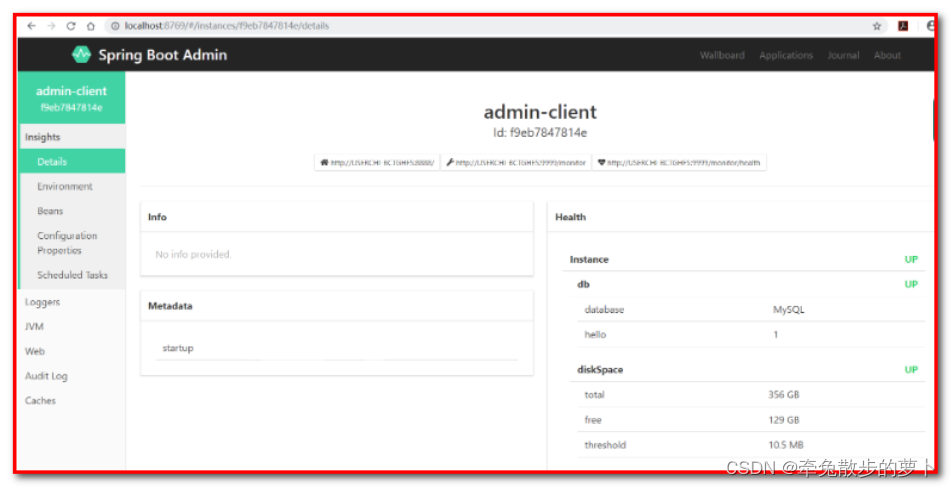Click the 129 GB free value

[x=784, y=419]
